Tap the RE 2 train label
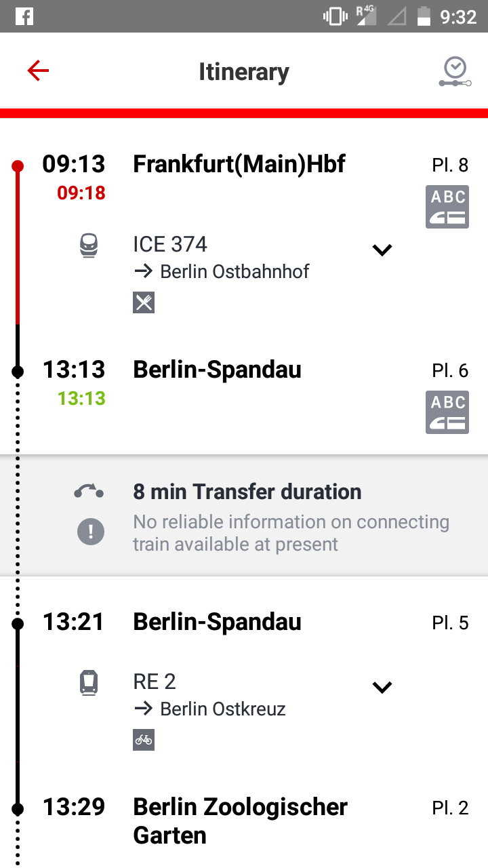The height and width of the screenshot is (868, 488). pyautogui.click(x=155, y=682)
